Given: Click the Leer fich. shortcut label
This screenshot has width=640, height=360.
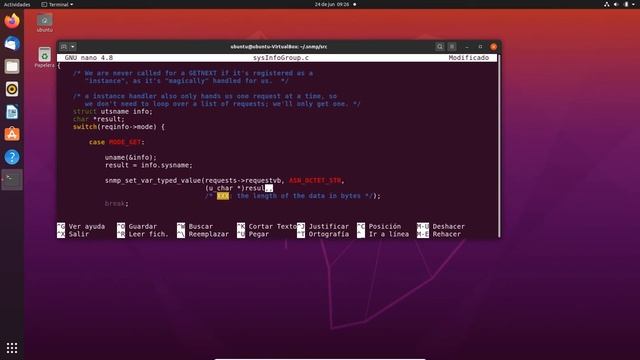Looking at the screenshot, I should click(149, 234).
